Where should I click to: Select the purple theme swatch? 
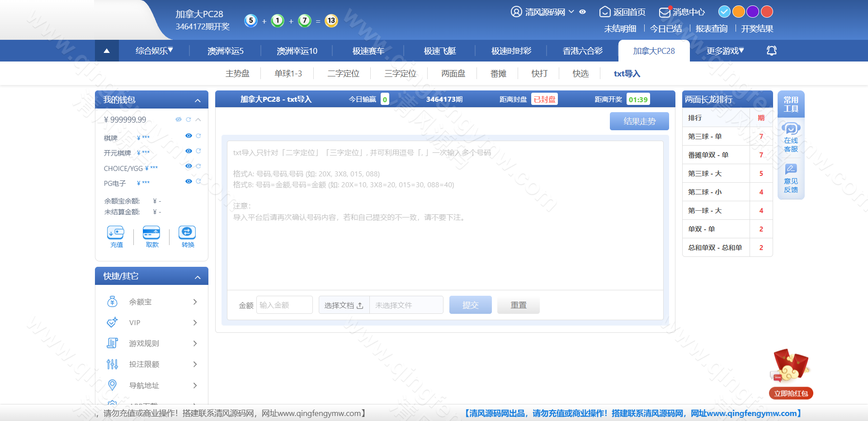tap(753, 11)
